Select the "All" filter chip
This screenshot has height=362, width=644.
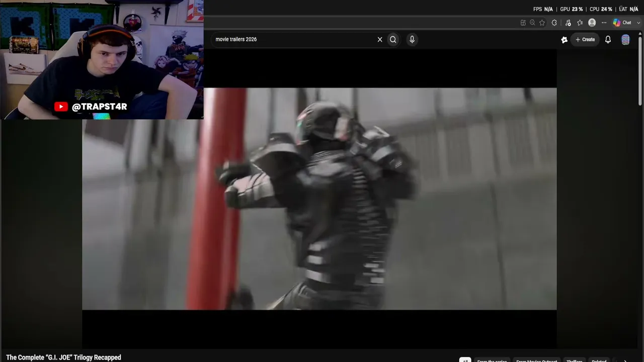click(465, 360)
